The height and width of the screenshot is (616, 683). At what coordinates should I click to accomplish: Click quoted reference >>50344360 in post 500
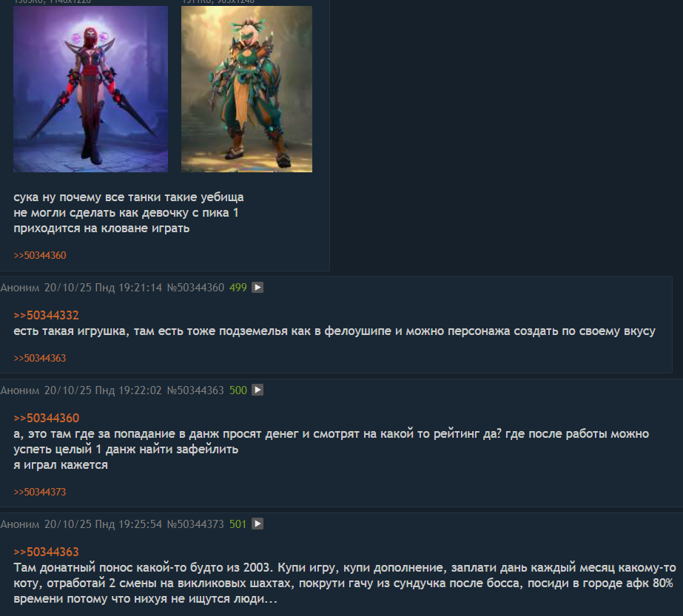[46, 418]
